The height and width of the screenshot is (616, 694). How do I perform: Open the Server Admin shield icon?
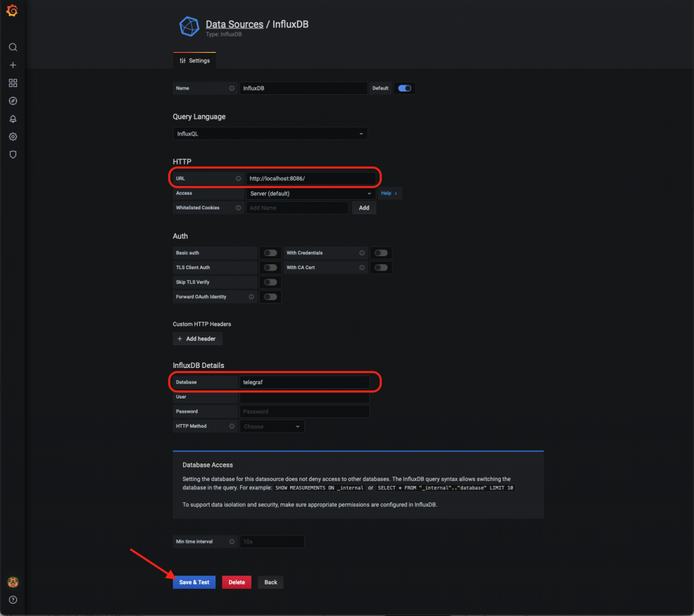click(x=13, y=155)
